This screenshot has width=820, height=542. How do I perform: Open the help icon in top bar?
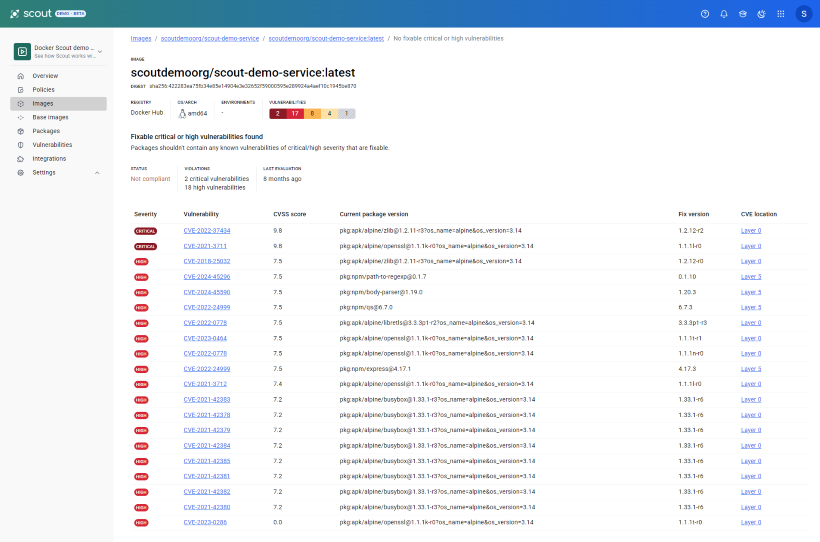(704, 14)
